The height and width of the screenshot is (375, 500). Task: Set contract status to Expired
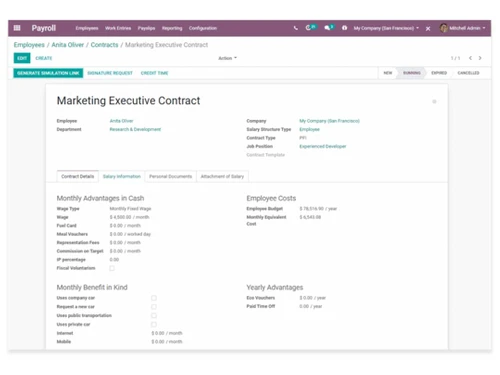pyautogui.click(x=439, y=73)
